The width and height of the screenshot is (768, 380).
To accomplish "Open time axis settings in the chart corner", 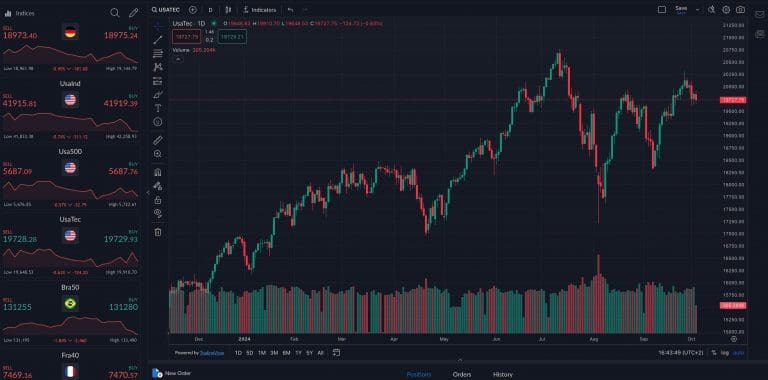I will [734, 339].
